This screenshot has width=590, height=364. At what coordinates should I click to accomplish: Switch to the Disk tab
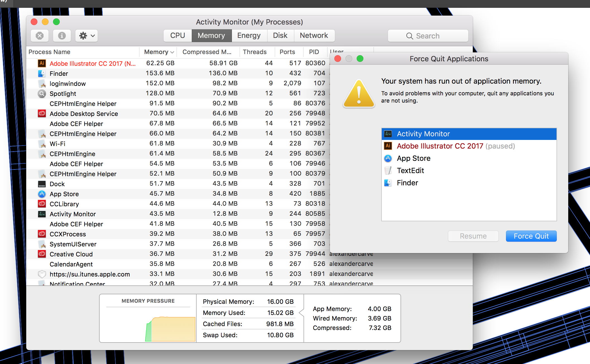(280, 36)
